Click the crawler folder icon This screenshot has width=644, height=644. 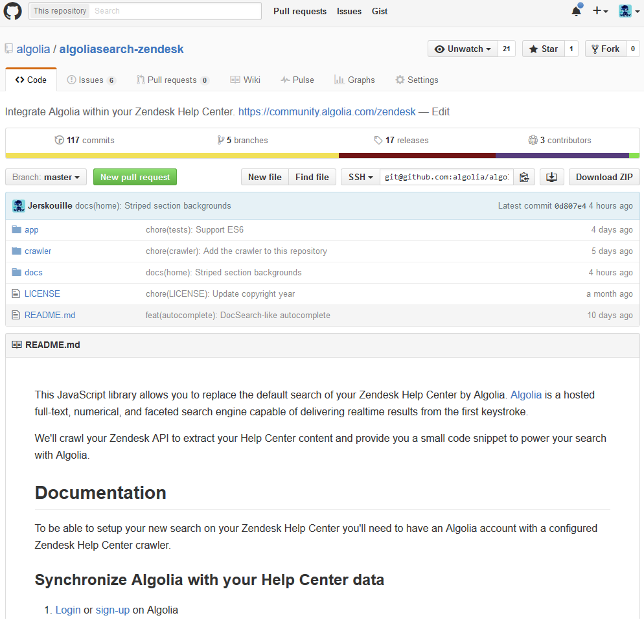tap(16, 251)
